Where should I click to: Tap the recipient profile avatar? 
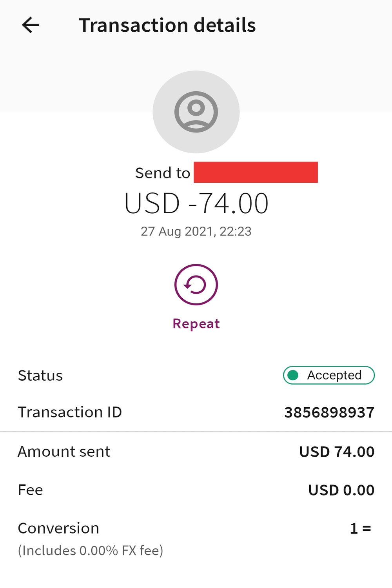(x=196, y=112)
